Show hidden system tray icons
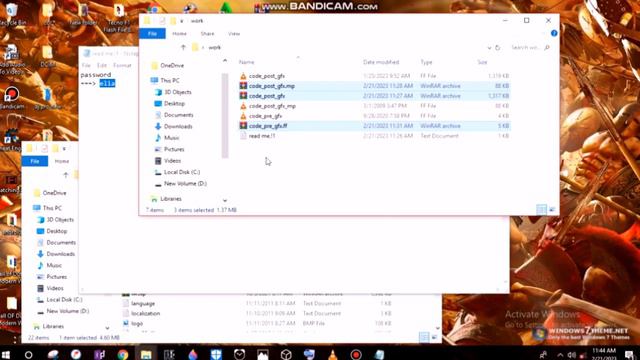This screenshot has width=640, height=360. tap(560, 354)
